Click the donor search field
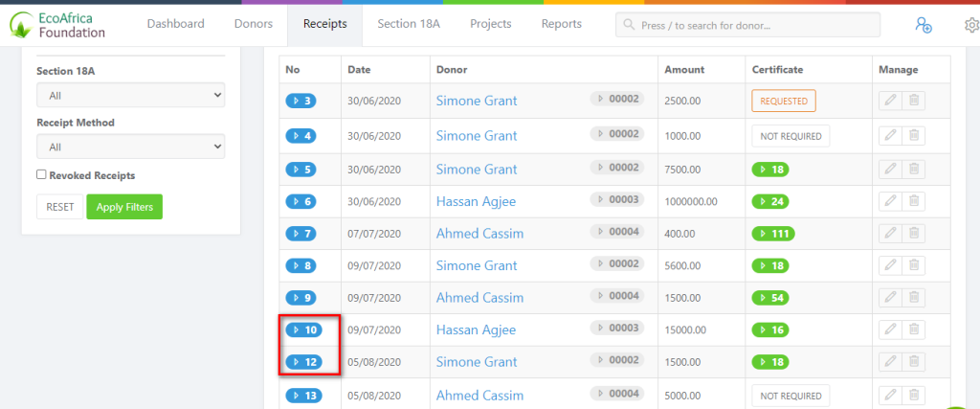The width and height of the screenshot is (980, 409). click(x=748, y=25)
